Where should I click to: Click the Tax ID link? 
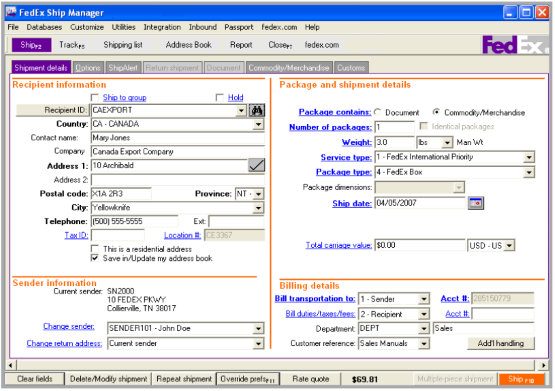76,235
